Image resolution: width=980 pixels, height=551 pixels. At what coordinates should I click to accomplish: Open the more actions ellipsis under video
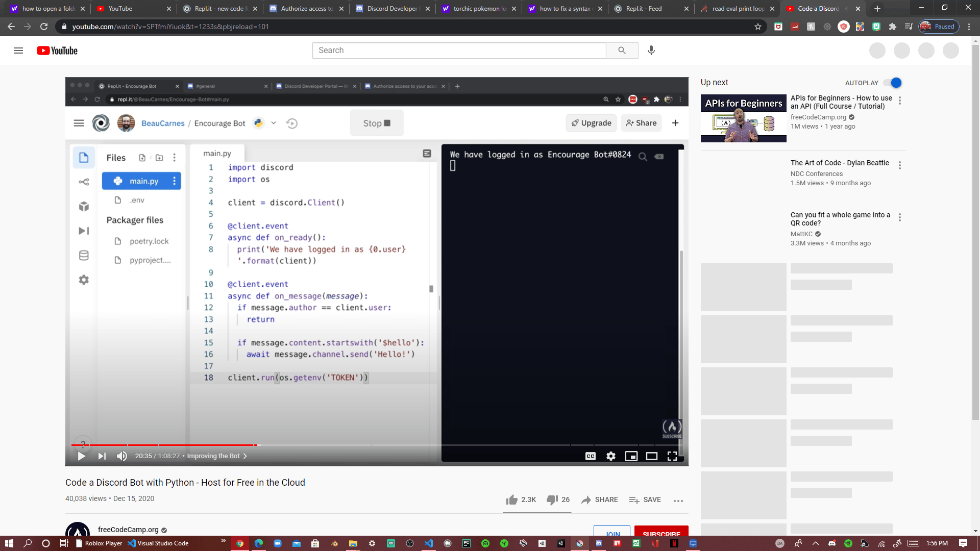[678, 501]
